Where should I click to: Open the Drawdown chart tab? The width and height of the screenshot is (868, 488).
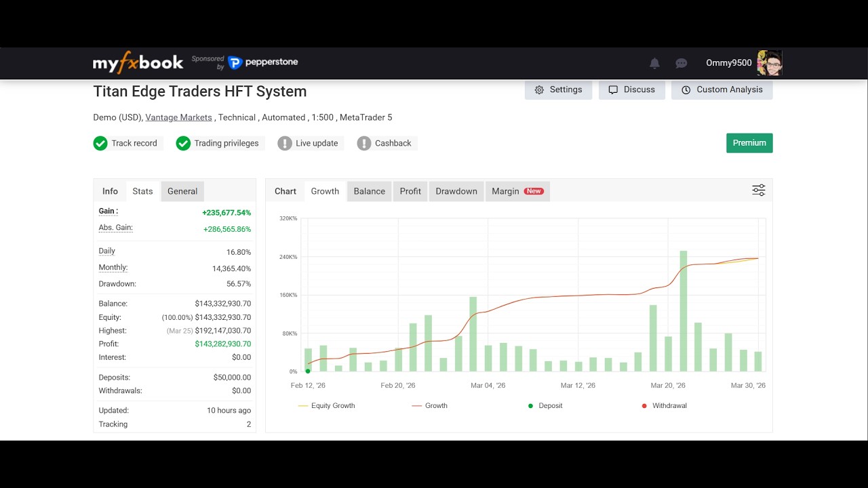click(456, 191)
